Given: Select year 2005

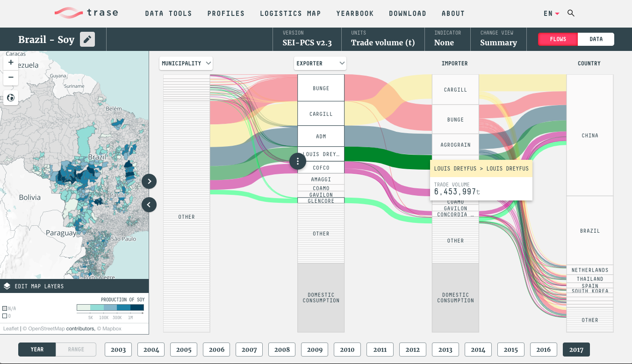Looking at the screenshot, I should click(184, 350).
